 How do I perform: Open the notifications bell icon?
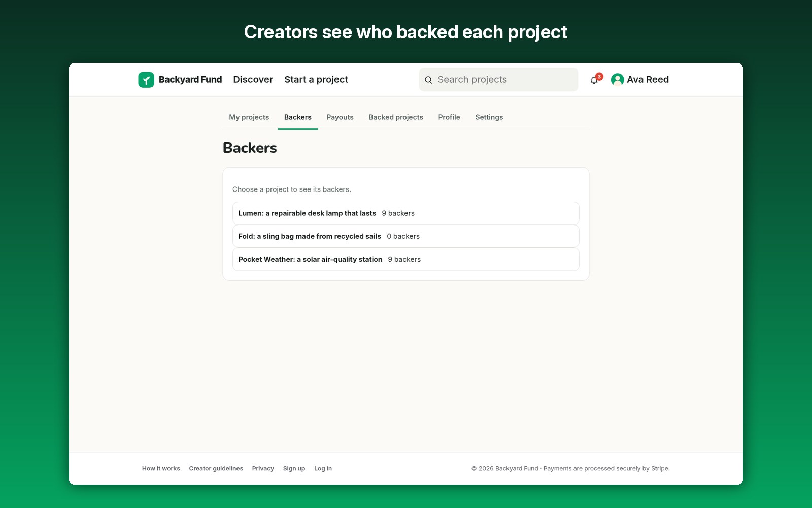[594, 80]
